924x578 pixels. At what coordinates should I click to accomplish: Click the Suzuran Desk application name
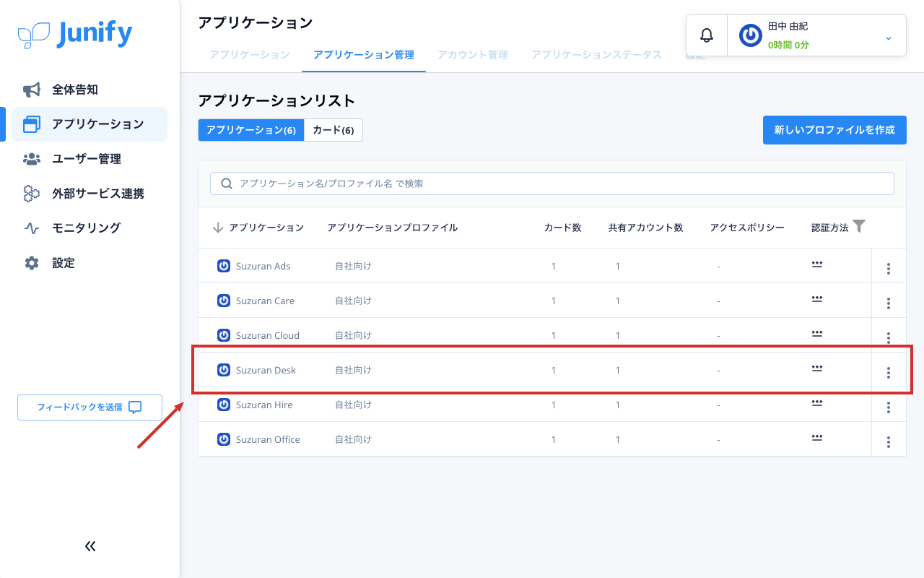(266, 370)
